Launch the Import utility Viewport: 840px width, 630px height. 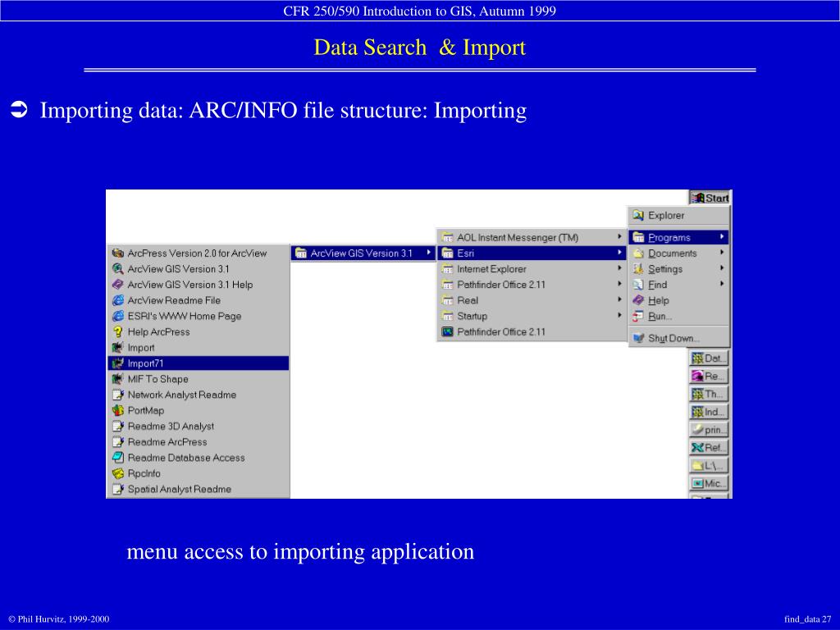click(x=199, y=348)
